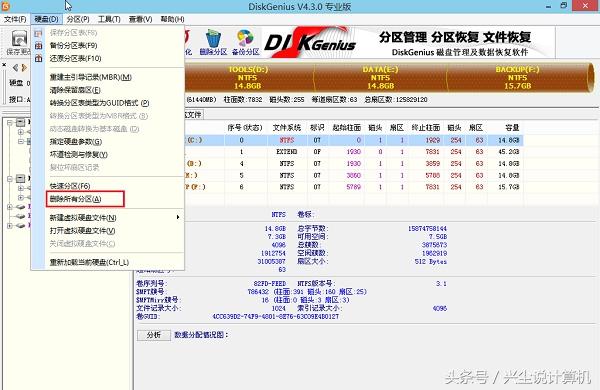The height and width of the screenshot is (390, 600).
Task: Go back with the left navigation arrow
Action: [x=15, y=68]
